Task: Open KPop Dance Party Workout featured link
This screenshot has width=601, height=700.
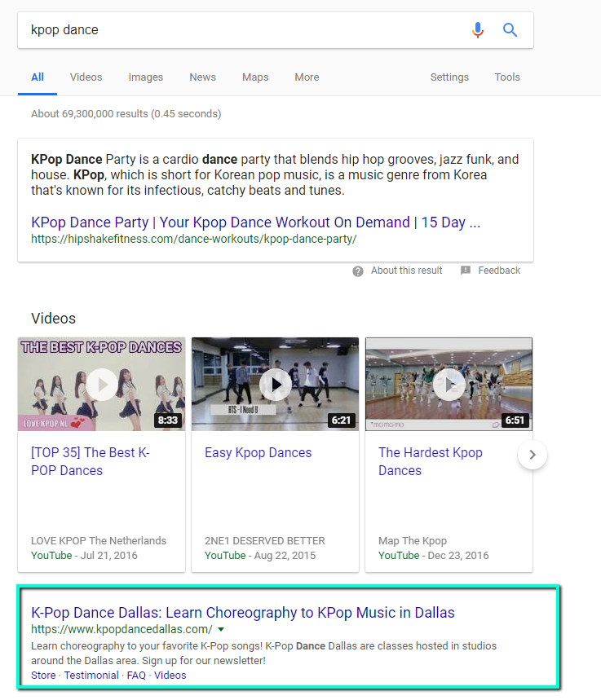Action: pyautogui.click(x=255, y=222)
